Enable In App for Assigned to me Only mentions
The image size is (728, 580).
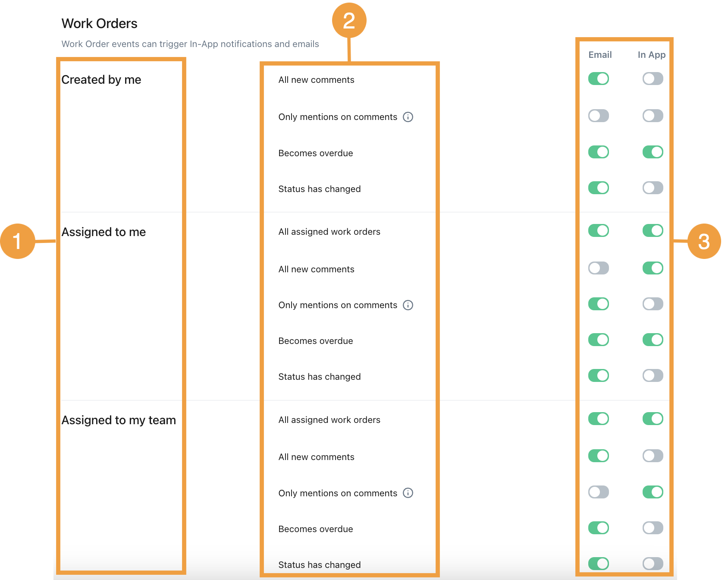coord(653,304)
